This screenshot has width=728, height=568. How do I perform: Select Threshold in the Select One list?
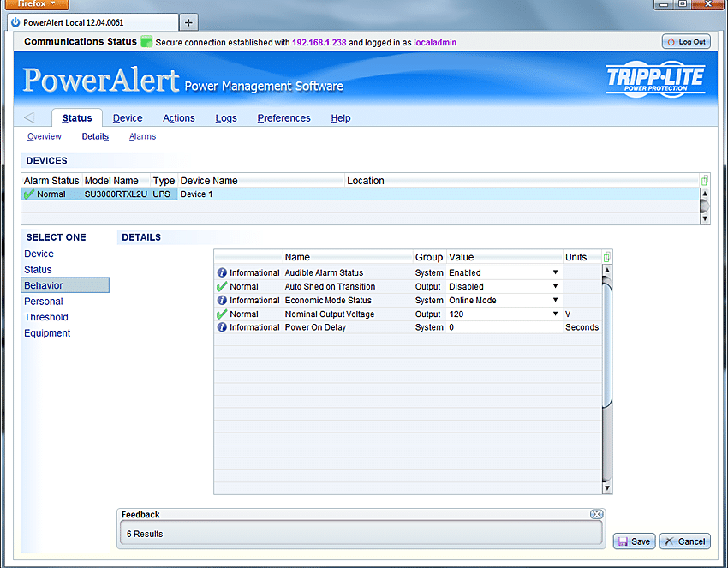pyautogui.click(x=46, y=317)
